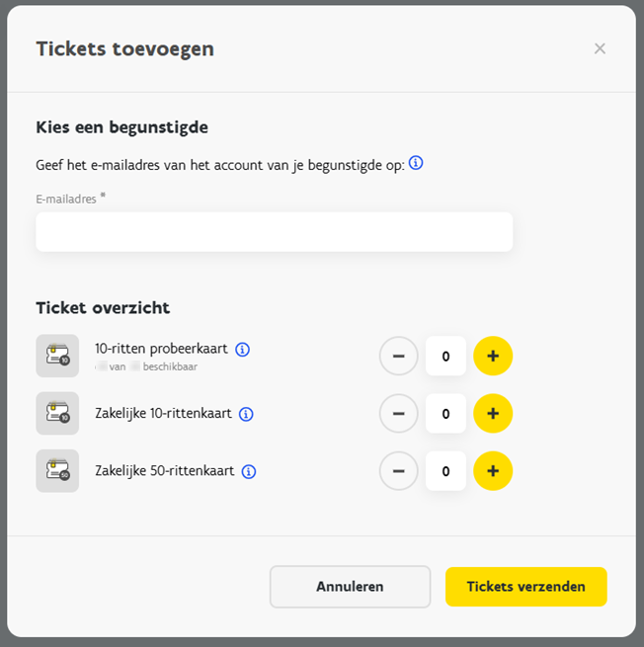Click the 10-ritten probeerkaart ticket icon
The height and width of the screenshot is (647, 644).
pyautogui.click(x=57, y=356)
